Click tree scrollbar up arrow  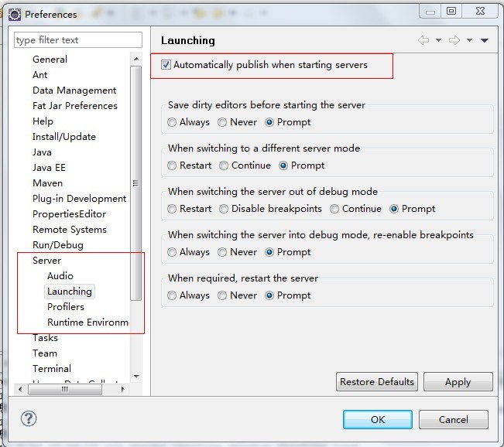coord(136,59)
